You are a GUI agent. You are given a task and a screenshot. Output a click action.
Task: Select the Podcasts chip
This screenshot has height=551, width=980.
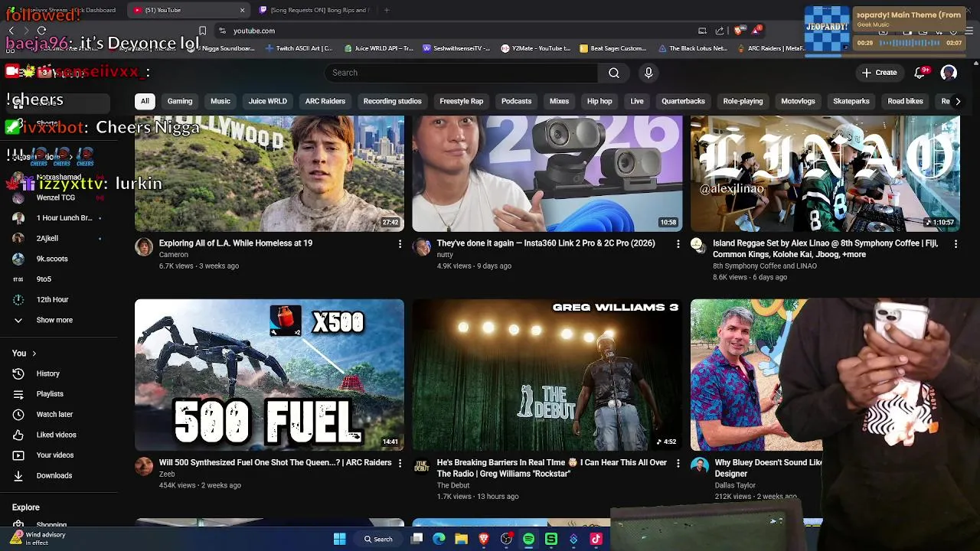pos(516,101)
